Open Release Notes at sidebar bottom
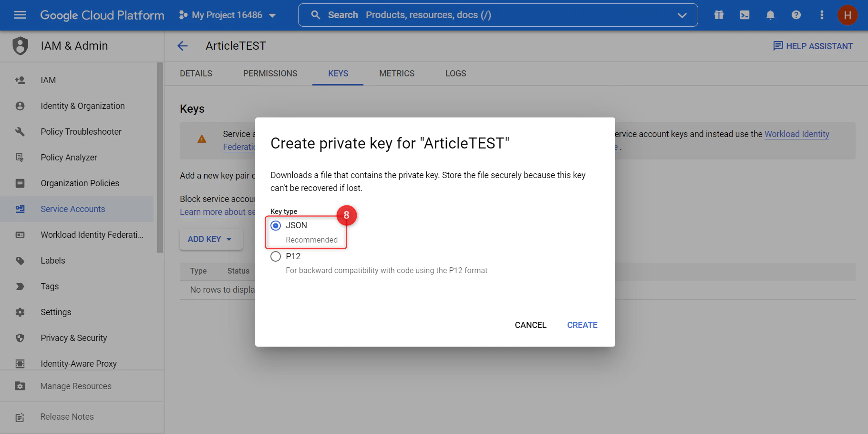868x434 pixels. click(x=67, y=417)
